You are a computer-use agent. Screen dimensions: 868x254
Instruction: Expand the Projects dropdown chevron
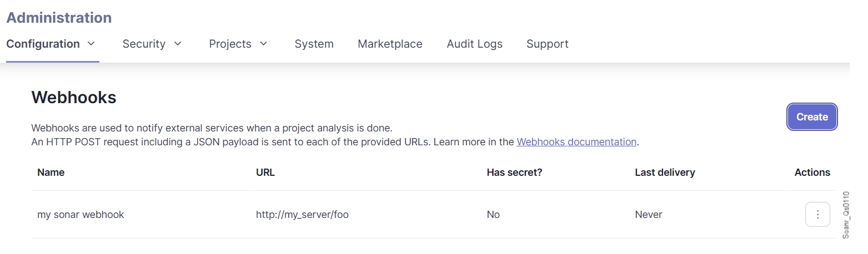pos(264,43)
